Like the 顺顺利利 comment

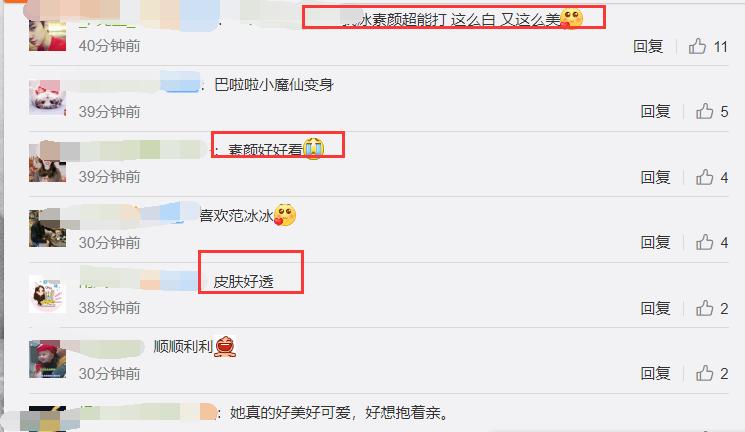pos(705,374)
